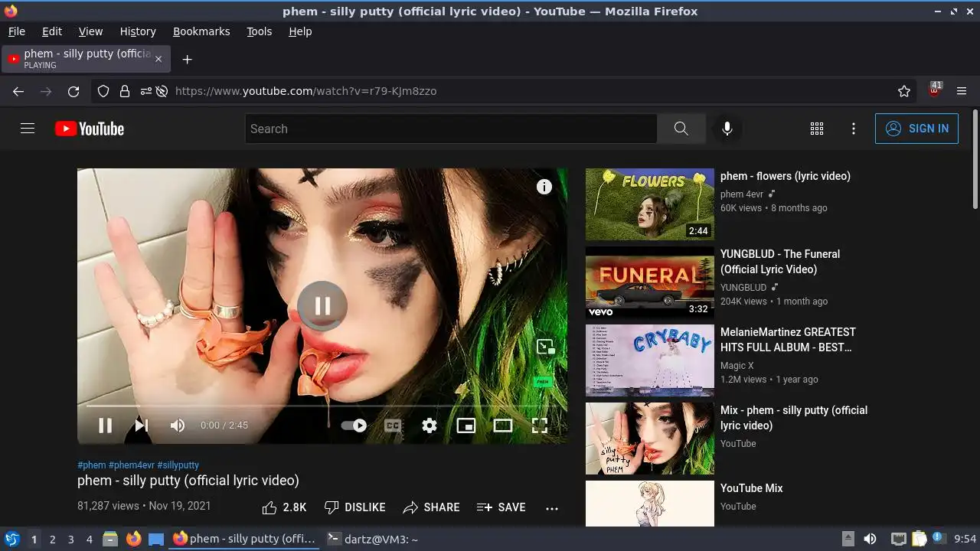Go to the YouTube home logo

[x=90, y=129]
